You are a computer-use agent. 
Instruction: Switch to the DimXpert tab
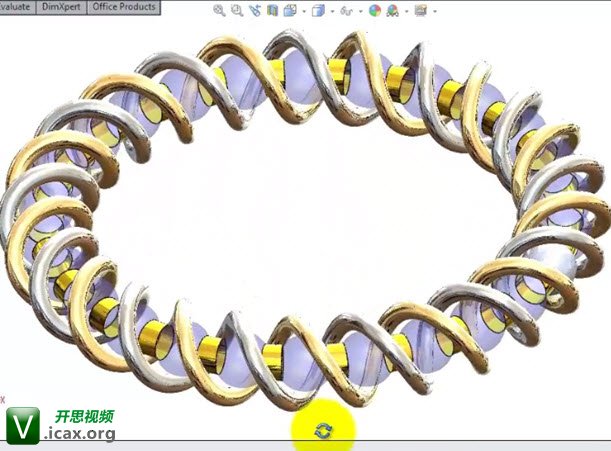click(61, 7)
